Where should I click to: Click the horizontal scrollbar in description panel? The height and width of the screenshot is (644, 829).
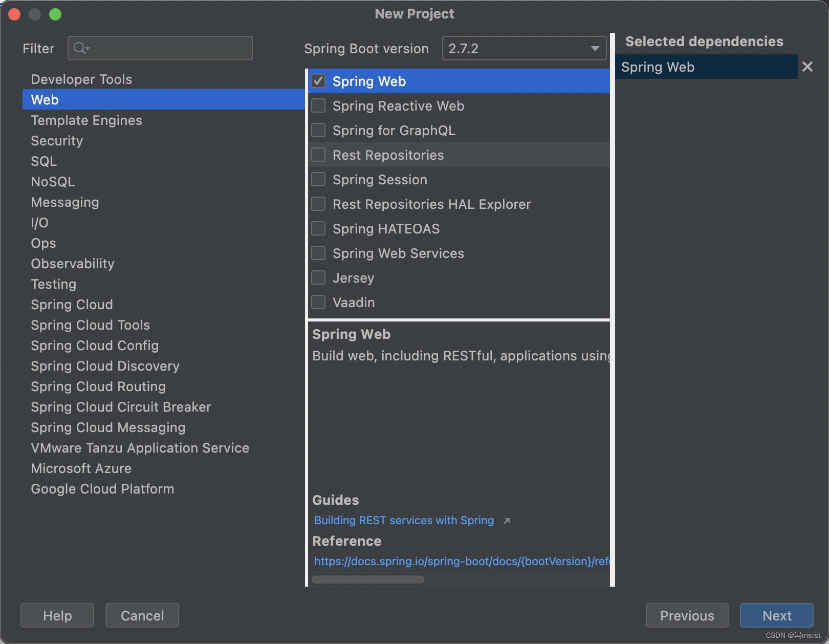pos(368,579)
